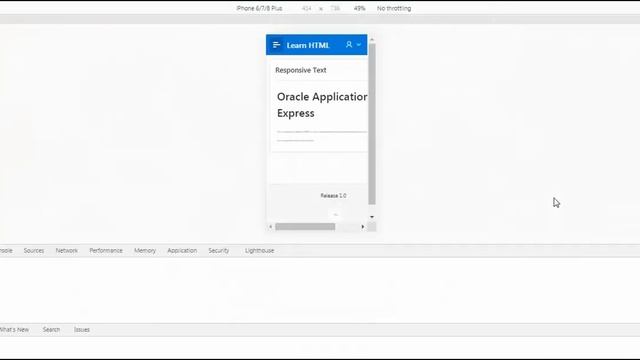
Task: Open the hamburger navigation menu icon
Action: (x=276, y=44)
